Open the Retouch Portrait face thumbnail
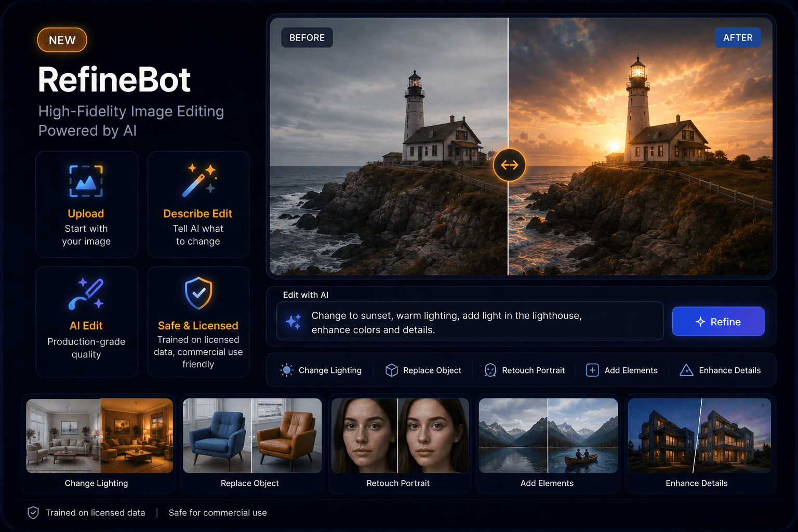This screenshot has height=532, width=798. tap(400, 435)
